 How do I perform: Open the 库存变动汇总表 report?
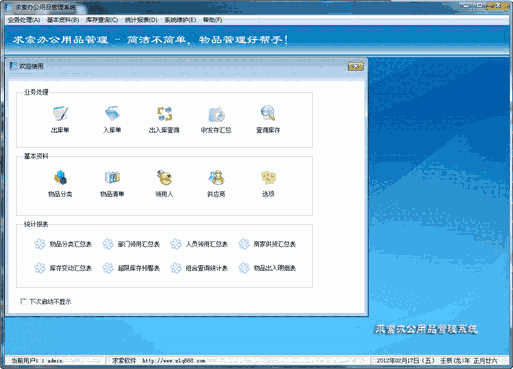pos(63,268)
